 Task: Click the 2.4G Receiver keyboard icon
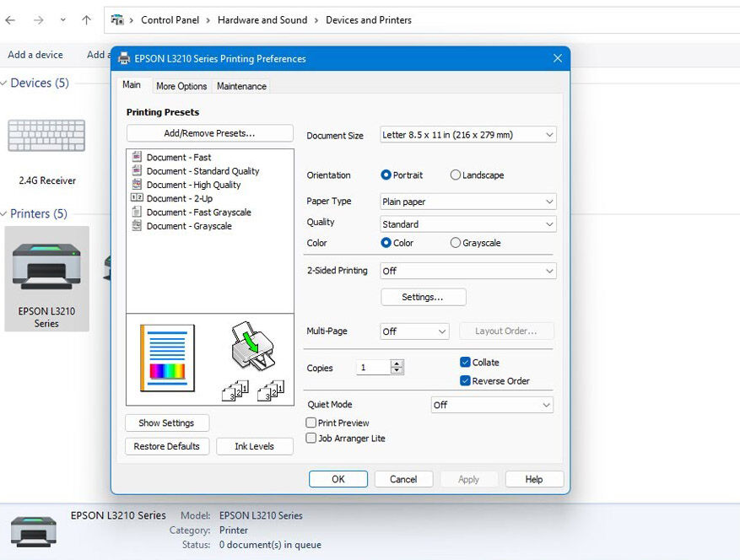pyautogui.click(x=46, y=136)
